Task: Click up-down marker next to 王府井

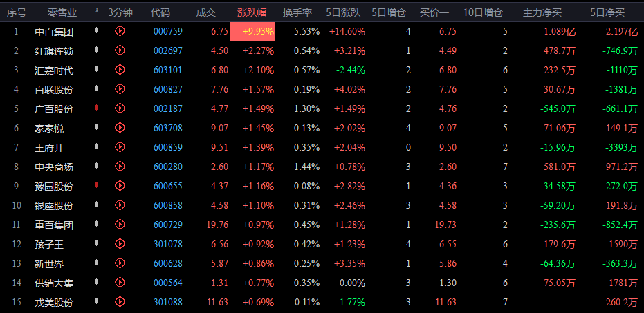Action: (x=97, y=146)
